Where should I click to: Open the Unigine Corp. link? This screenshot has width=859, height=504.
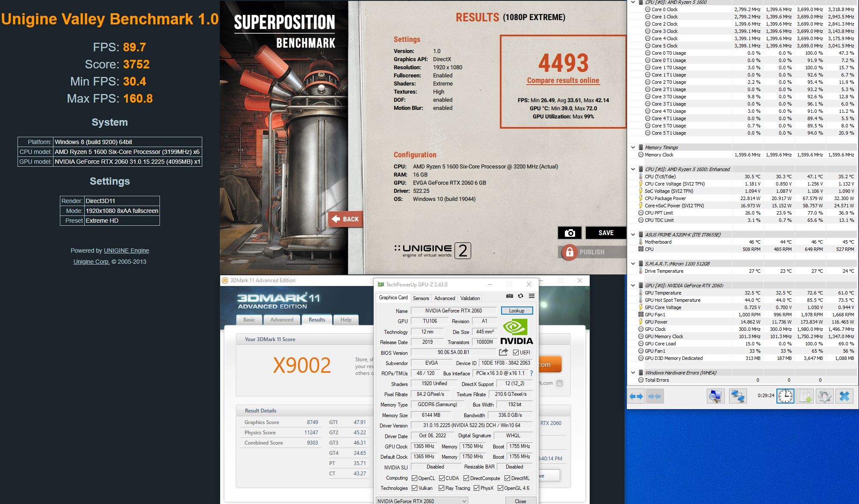tap(92, 262)
